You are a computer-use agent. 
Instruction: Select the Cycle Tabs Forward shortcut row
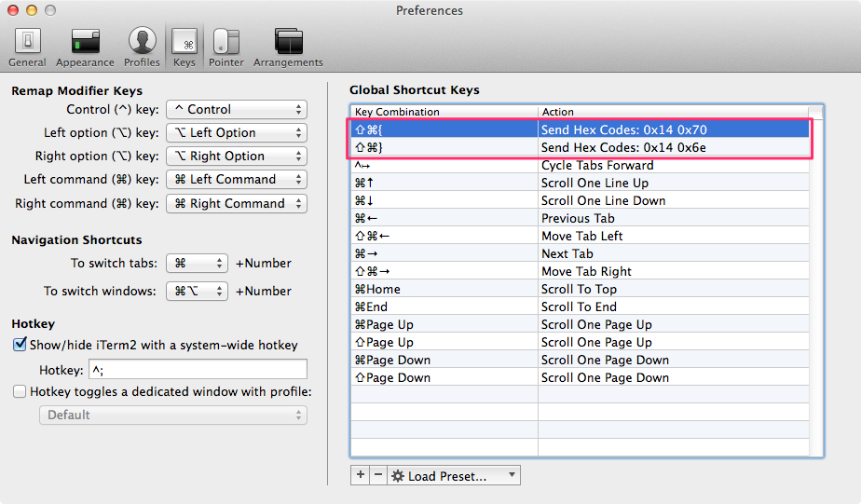tap(580, 165)
